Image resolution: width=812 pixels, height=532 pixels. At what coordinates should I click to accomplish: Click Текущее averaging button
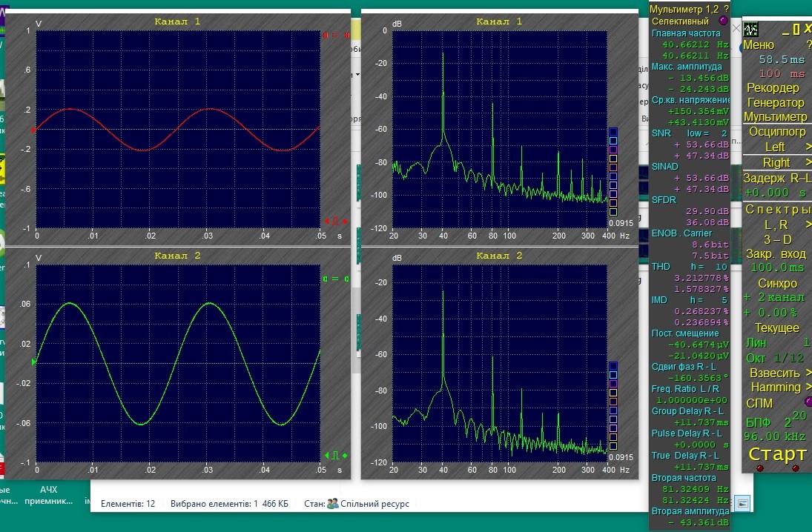coord(777,327)
